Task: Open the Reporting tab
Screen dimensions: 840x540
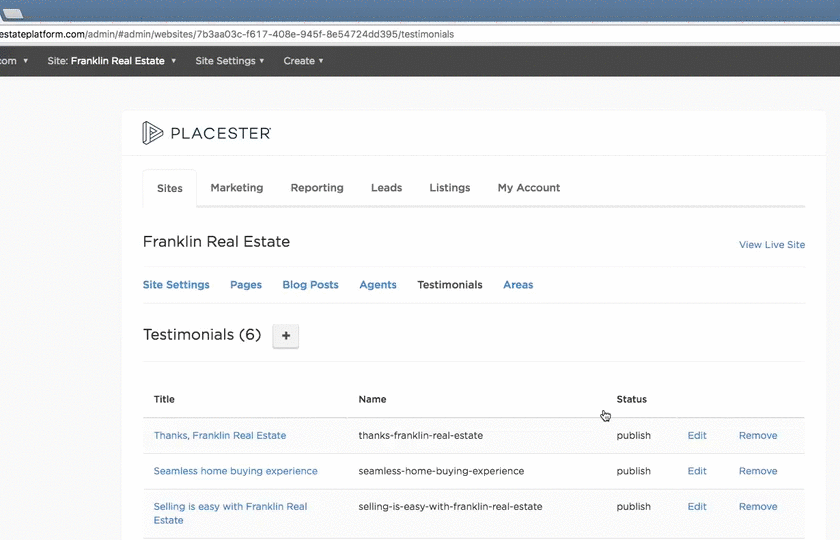Action: coord(317,188)
